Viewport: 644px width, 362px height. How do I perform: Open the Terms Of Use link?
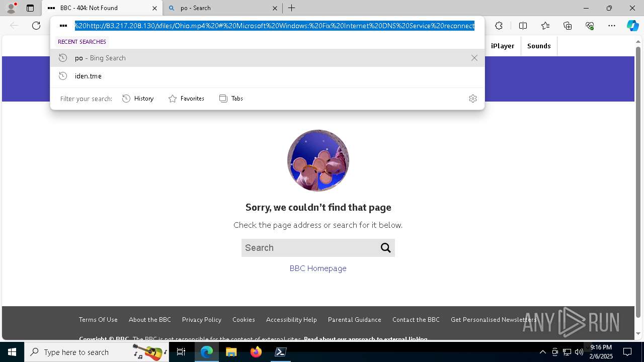point(98,320)
